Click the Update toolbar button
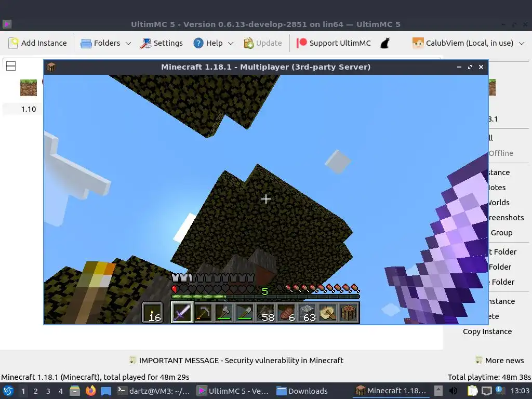Image resolution: width=532 pixels, height=399 pixels. click(x=263, y=43)
